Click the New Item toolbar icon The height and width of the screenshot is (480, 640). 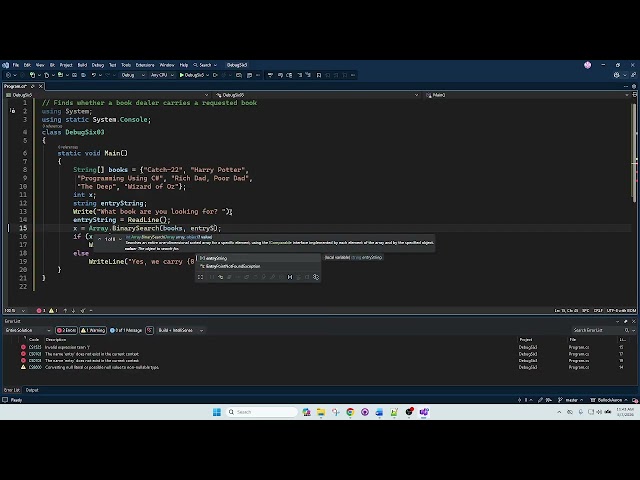point(32,75)
